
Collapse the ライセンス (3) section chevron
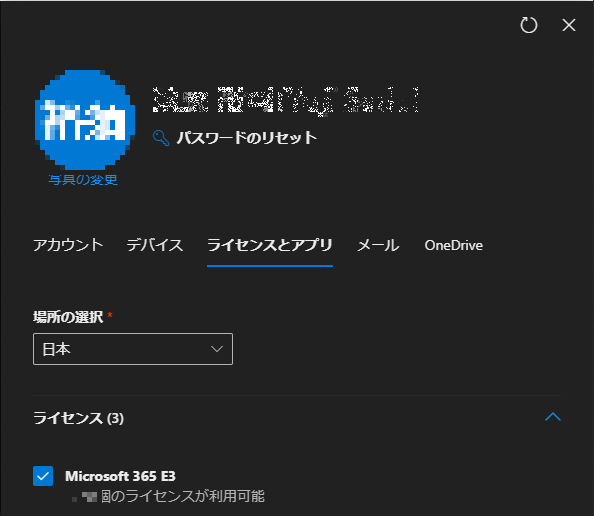click(x=553, y=417)
